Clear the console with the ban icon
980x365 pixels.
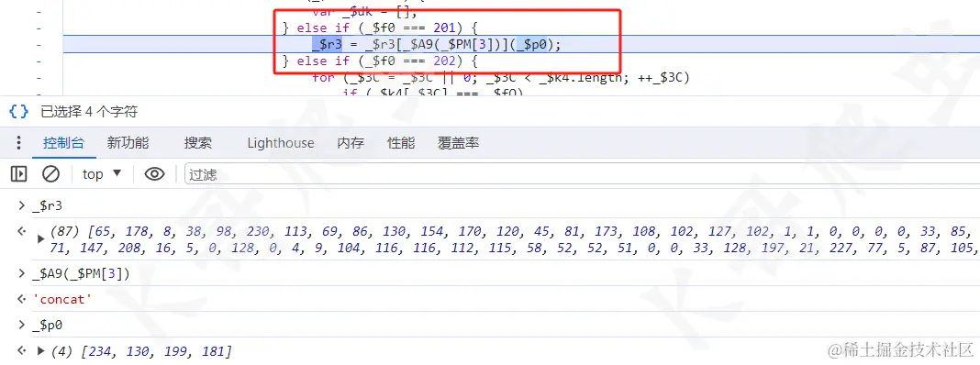coord(50,173)
